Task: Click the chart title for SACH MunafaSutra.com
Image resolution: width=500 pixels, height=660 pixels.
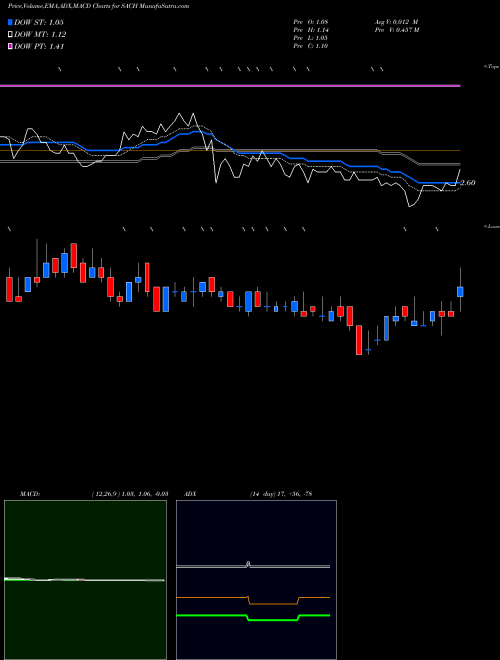Action: click(98, 6)
